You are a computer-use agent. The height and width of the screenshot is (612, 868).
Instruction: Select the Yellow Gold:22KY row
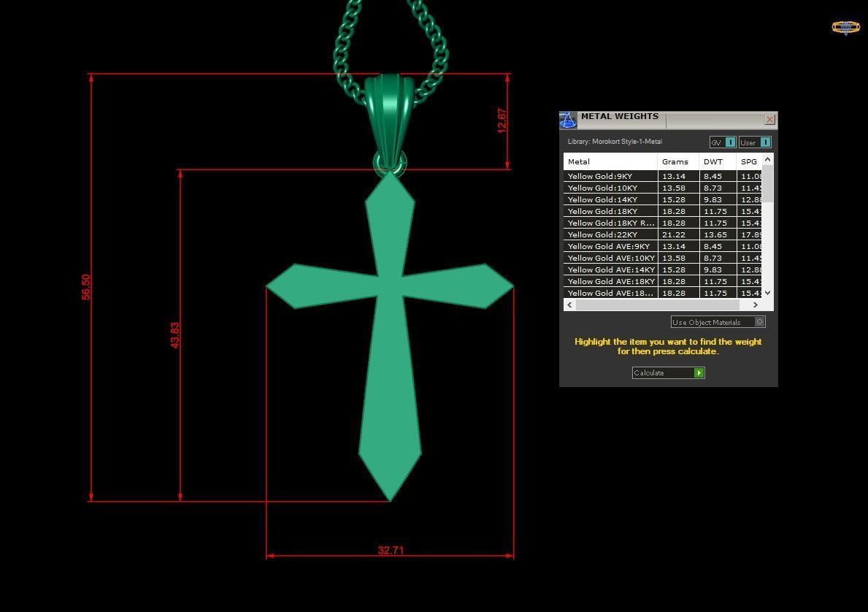663,234
